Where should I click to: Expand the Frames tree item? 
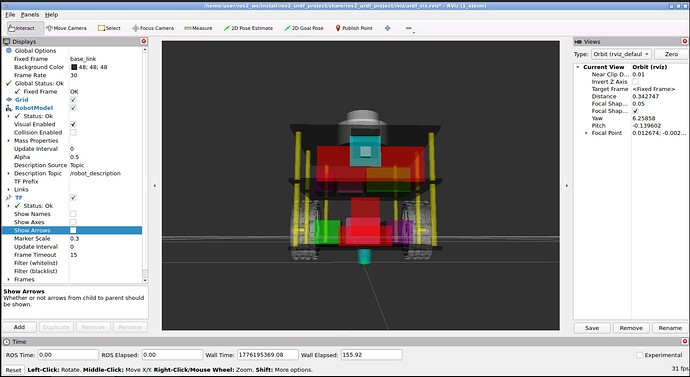(8, 279)
